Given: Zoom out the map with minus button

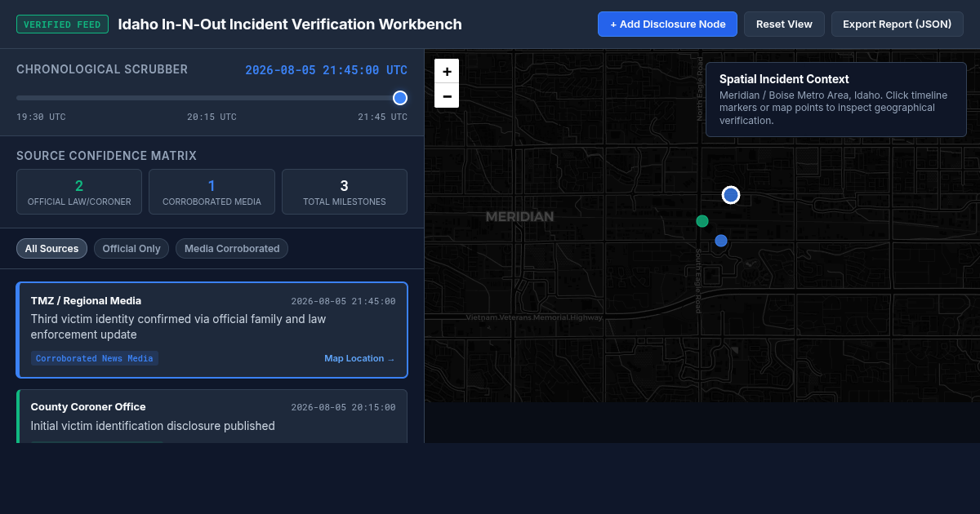Looking at the screenshot, I should 447,95.
